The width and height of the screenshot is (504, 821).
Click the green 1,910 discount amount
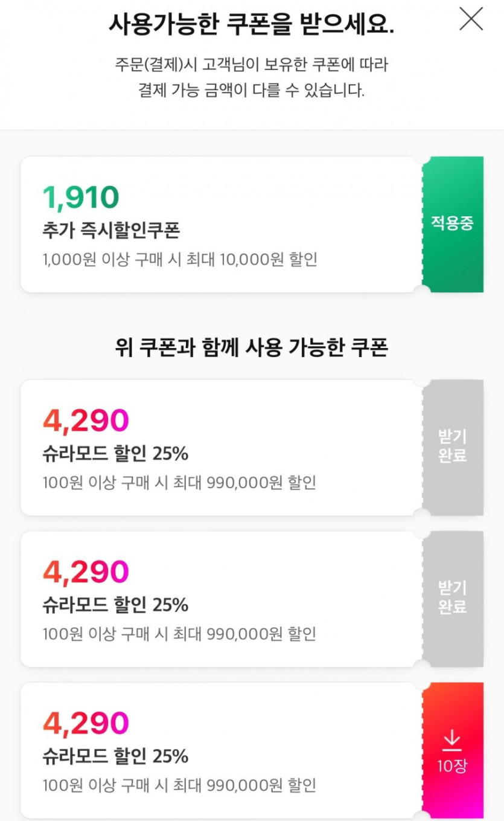click(81, 197)
